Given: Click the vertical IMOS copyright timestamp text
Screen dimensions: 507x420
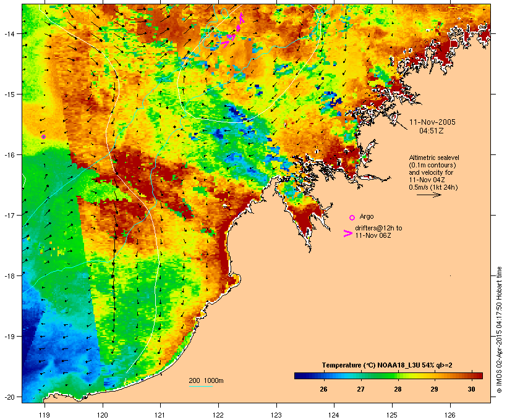Looking at the screenshot, I should pyautogui.click(x=499, y=330).
